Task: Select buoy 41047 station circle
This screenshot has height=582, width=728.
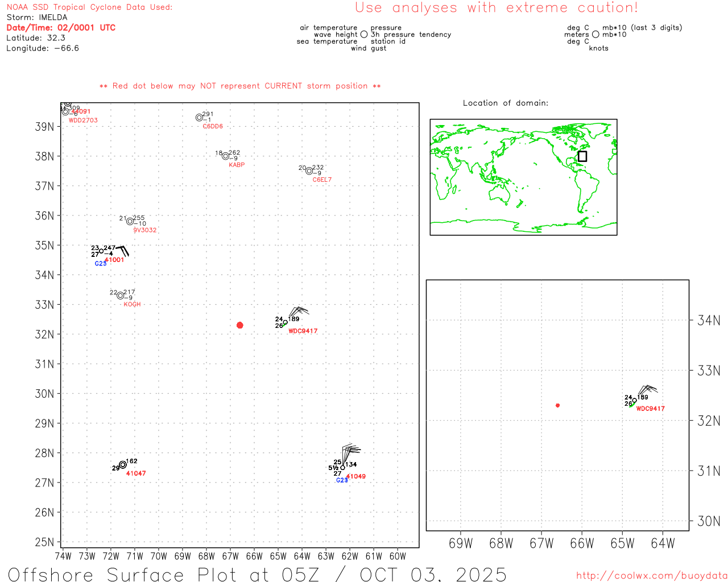Action: tap(123, 465)
